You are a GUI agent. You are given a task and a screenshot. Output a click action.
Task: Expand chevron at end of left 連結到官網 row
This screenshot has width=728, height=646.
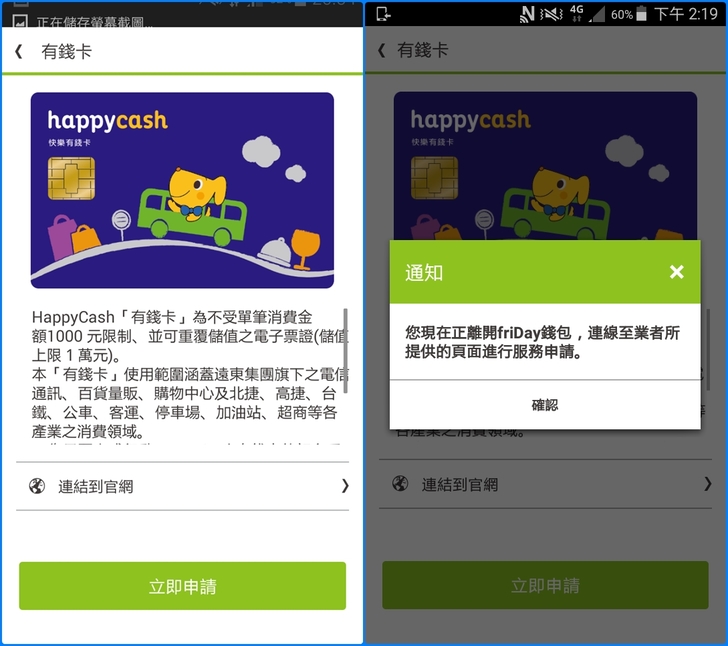[x=344, y=486]
